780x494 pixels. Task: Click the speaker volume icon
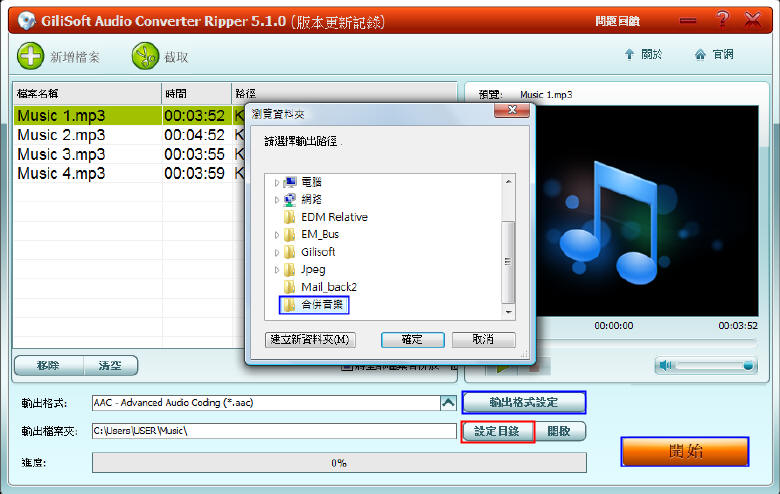[666, 366]
